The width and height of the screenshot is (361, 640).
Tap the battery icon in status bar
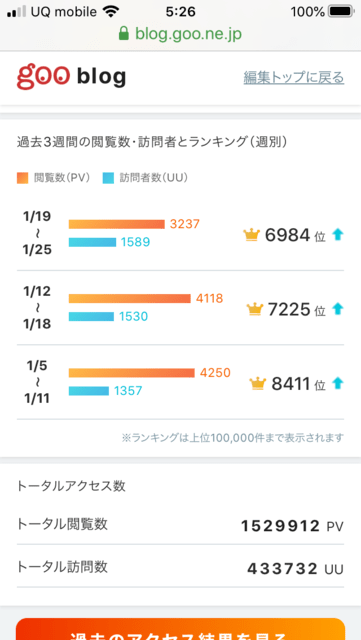coord(342,12)
